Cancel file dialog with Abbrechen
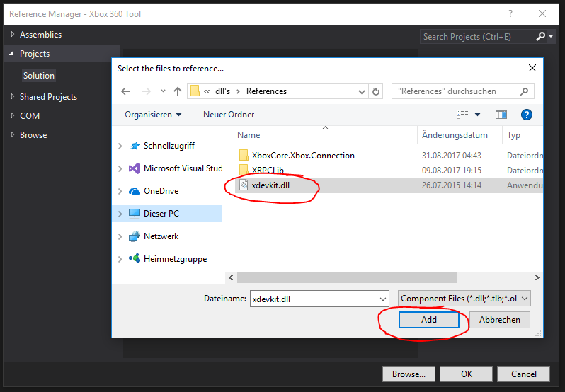This screenshot has height=392, width=565. 499,320
